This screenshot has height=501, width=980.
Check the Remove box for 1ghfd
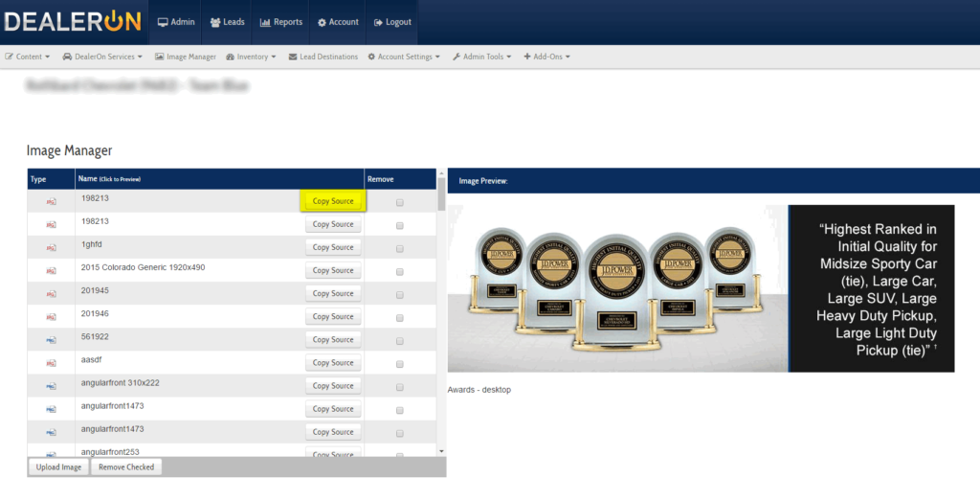[x=400, y=249]
